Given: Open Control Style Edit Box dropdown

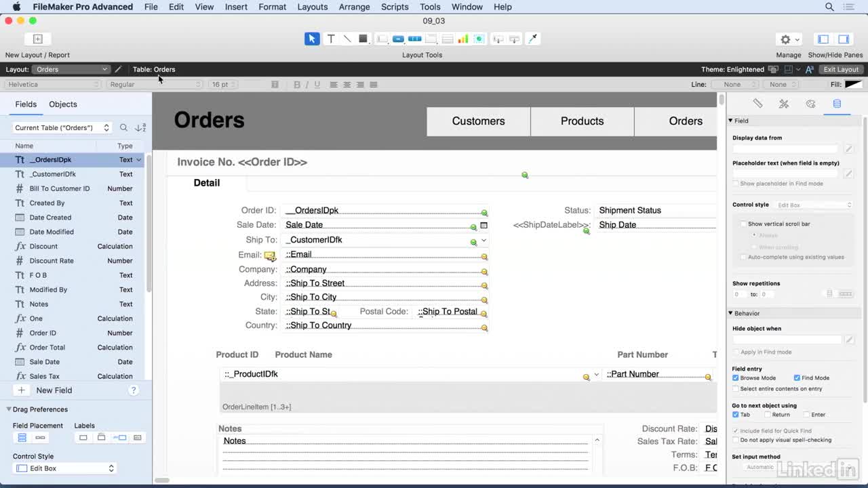Looking at the screenshot, I should click(x=65, y=468).
